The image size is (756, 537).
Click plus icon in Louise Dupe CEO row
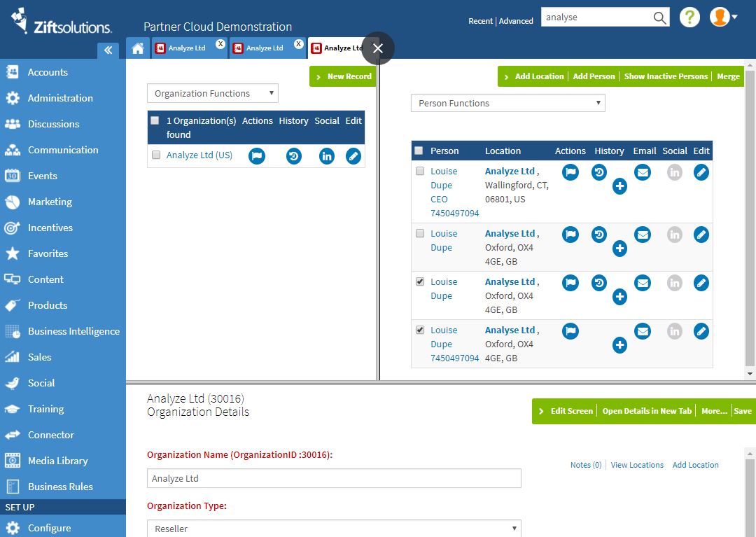619,186
